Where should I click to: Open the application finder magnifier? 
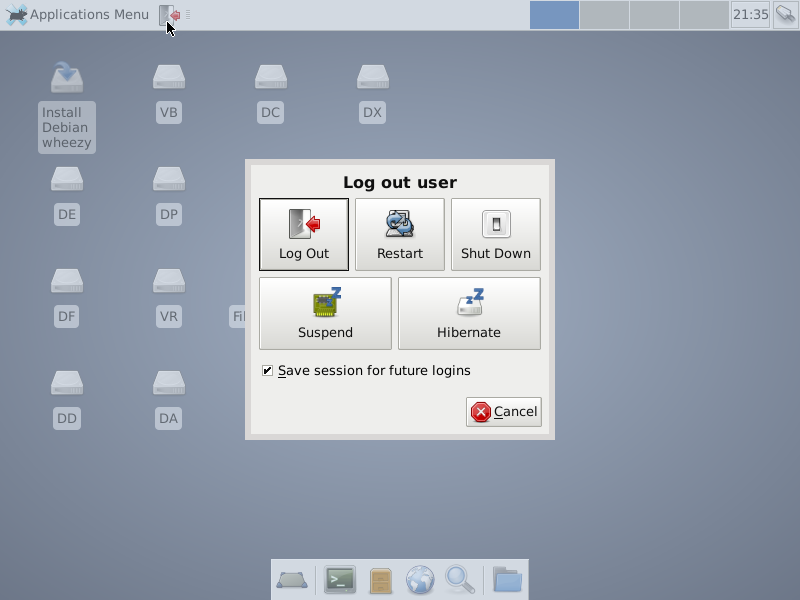point(459,579)
